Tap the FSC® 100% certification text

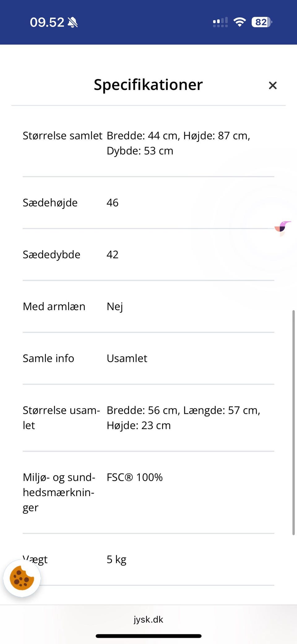coord(135,477)
